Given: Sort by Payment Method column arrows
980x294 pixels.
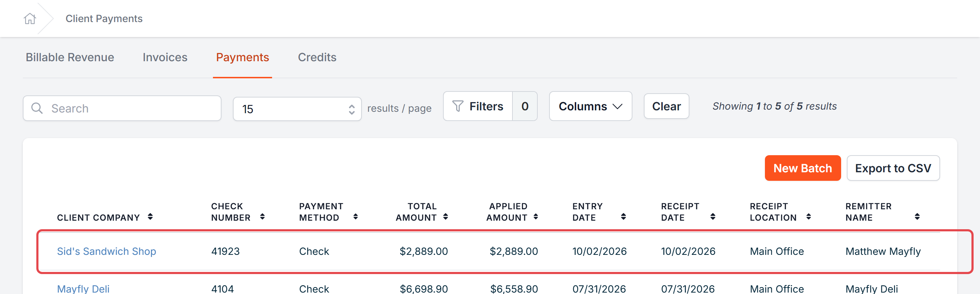Looking at the screenshot, I should pos(355,217).
